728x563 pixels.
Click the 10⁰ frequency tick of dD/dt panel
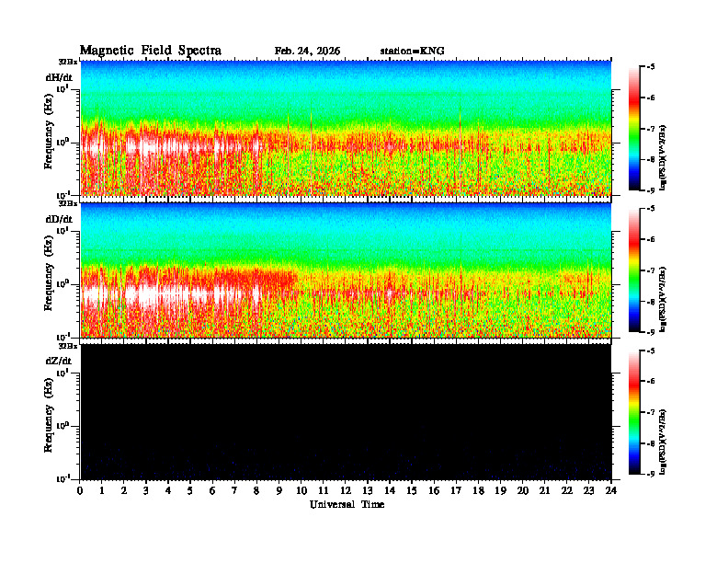[x=63, y=283]
